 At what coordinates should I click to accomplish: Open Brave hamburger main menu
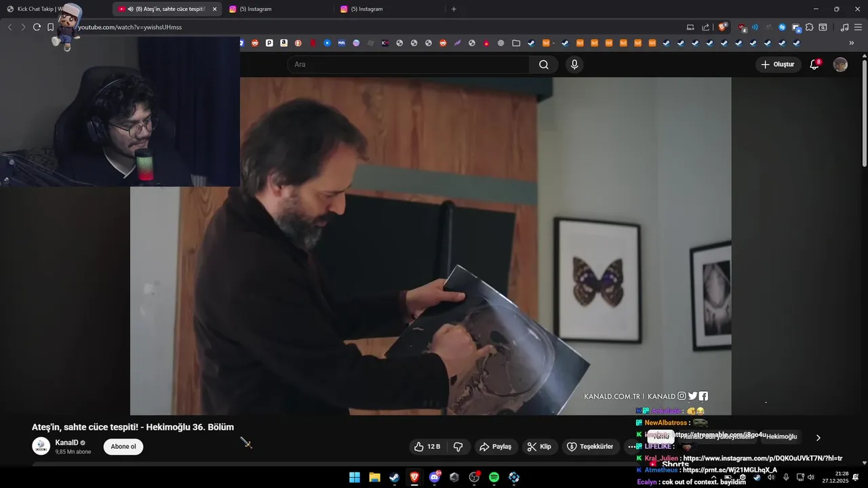(x=858, y=27)
